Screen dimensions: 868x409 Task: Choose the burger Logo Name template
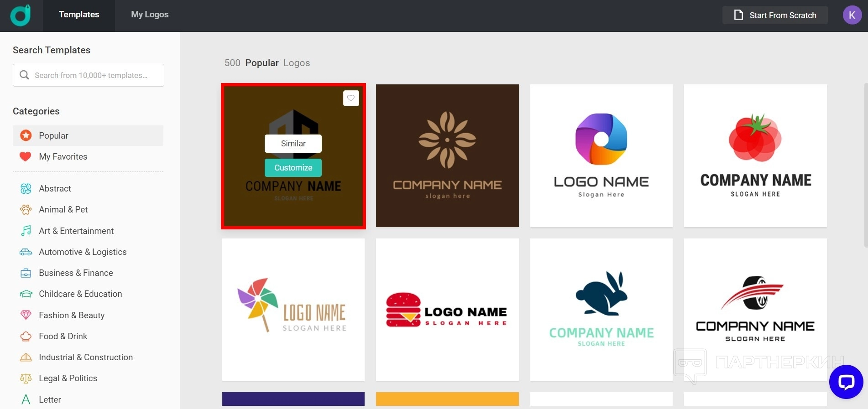pos(447,310)
